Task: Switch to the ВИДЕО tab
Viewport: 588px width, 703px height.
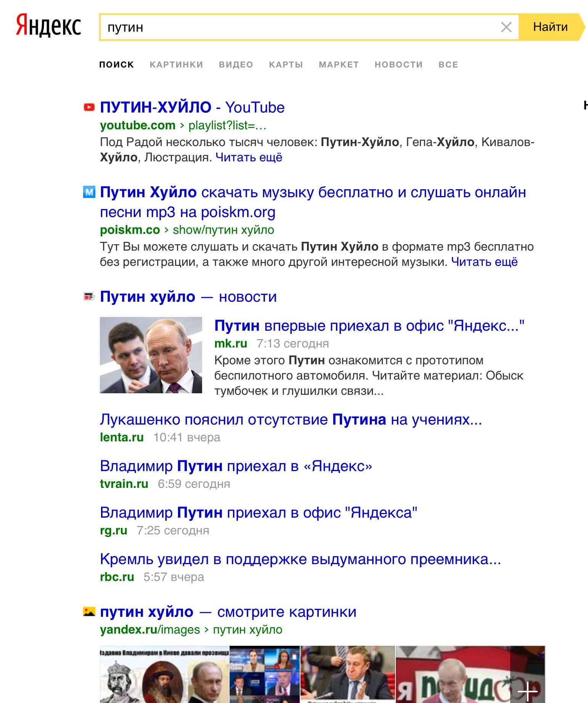Action: [x=236, y=64]
